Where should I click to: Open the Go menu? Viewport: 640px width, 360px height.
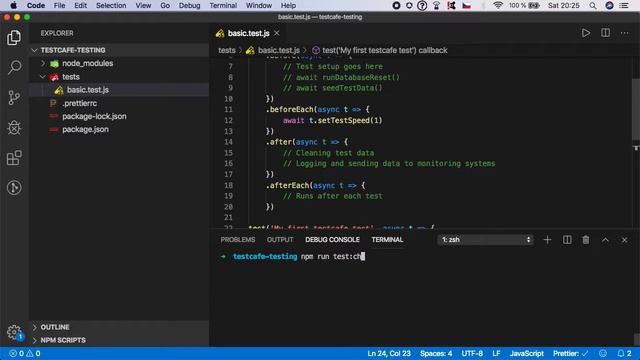[x=165, y=6]
